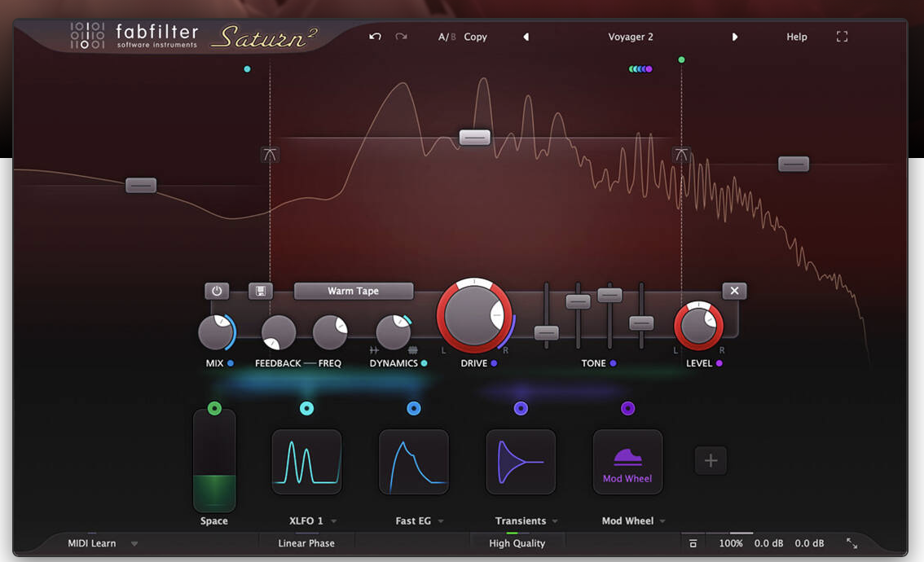
Task: Expand the Mod Wheel dropdown arrow
Action: pos(662,521)
